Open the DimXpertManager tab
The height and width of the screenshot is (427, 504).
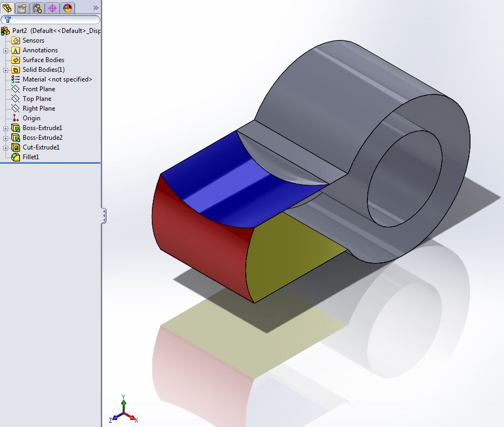52,8
